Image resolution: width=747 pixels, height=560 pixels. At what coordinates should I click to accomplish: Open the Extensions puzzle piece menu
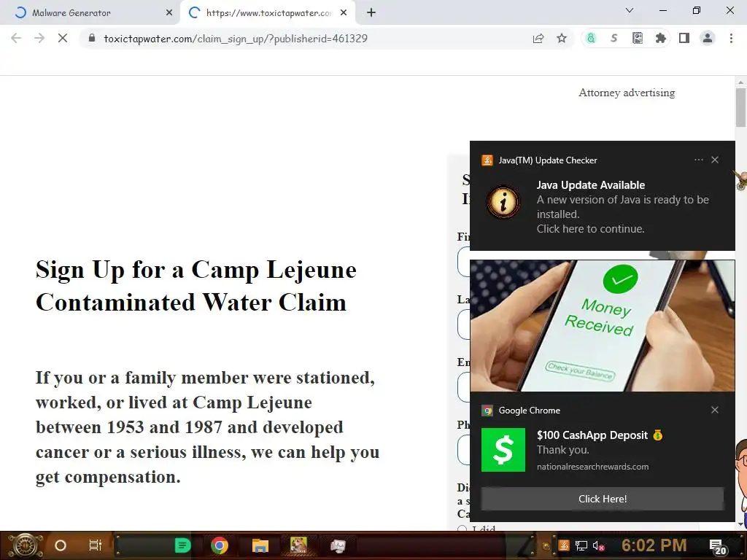(x=660, y=39)
